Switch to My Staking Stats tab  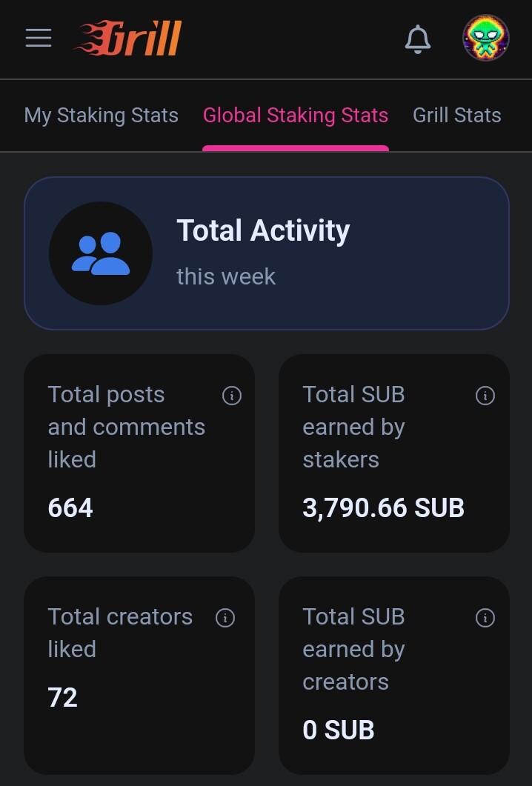click(102, 116)
